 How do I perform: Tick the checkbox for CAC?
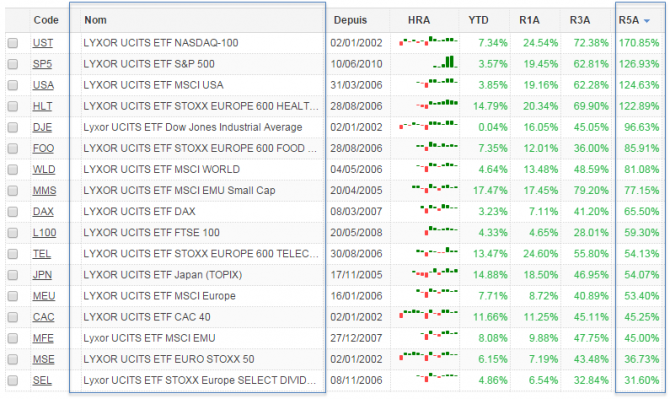(x=13, y=317)
